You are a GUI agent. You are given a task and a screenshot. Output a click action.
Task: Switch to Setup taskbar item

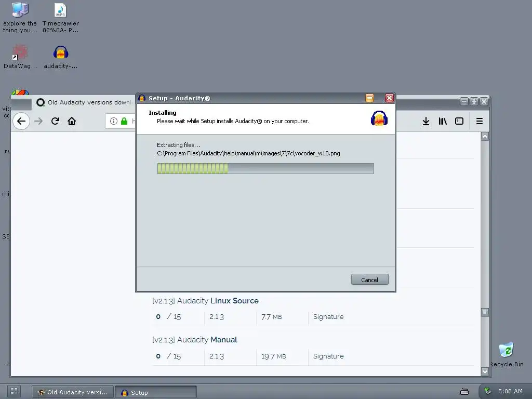156,392
